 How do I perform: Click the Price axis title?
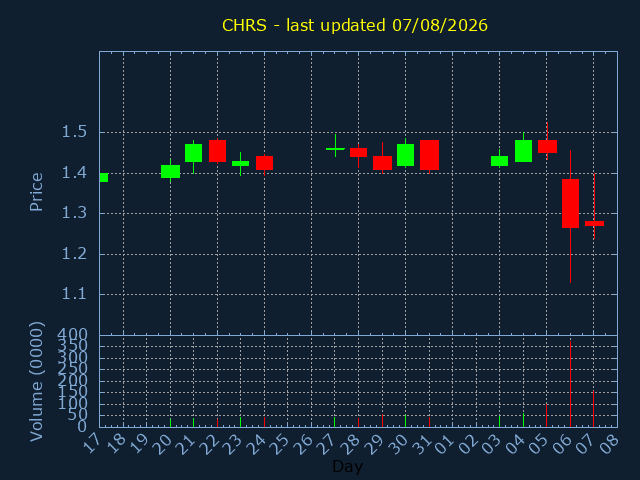[36, 192]
